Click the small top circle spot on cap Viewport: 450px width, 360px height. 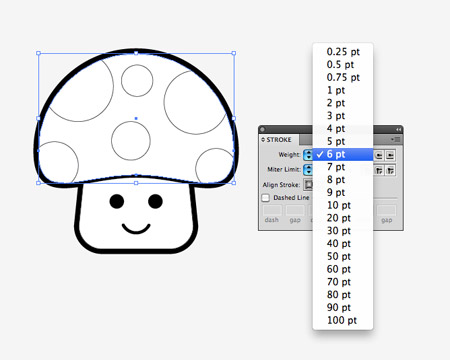137,81
